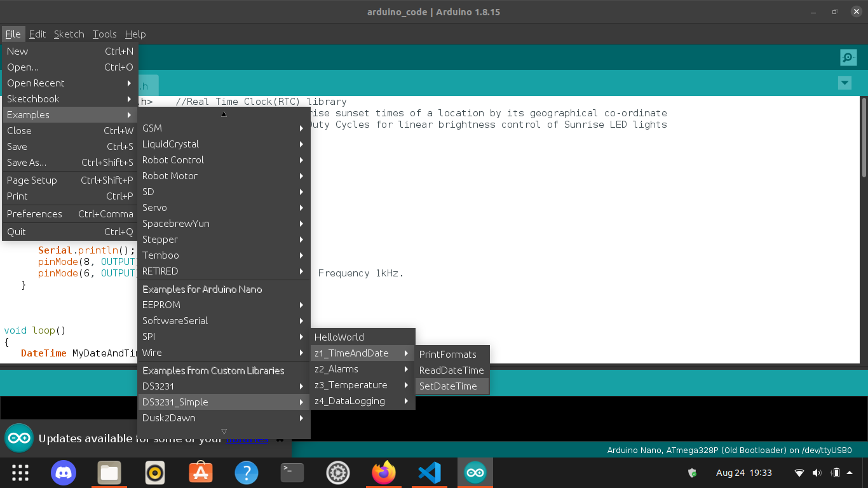This screenshot has width=868, height=488.
Task: Expand the Robot Control examples submenu
Action: (x=224, y=160)
